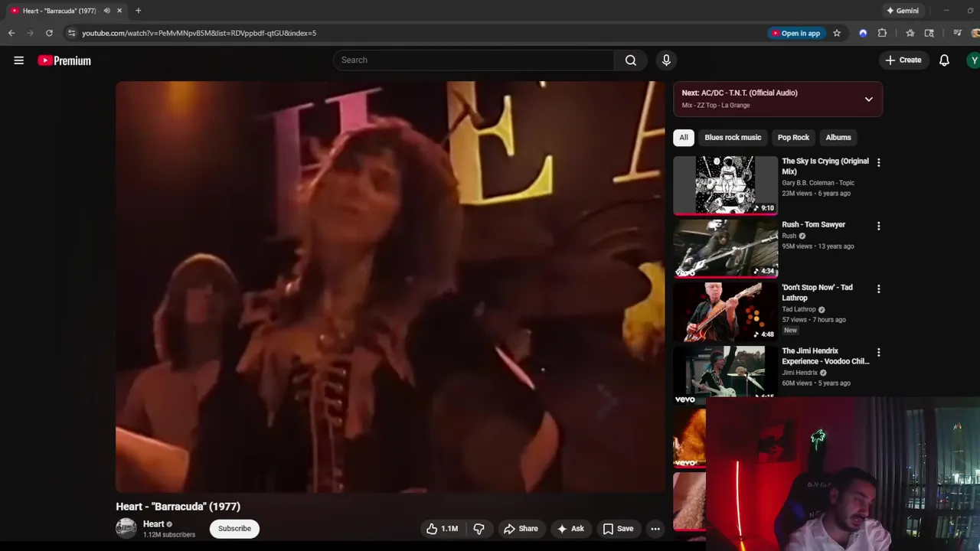Bookmark this page with the star

coord(837,33)
